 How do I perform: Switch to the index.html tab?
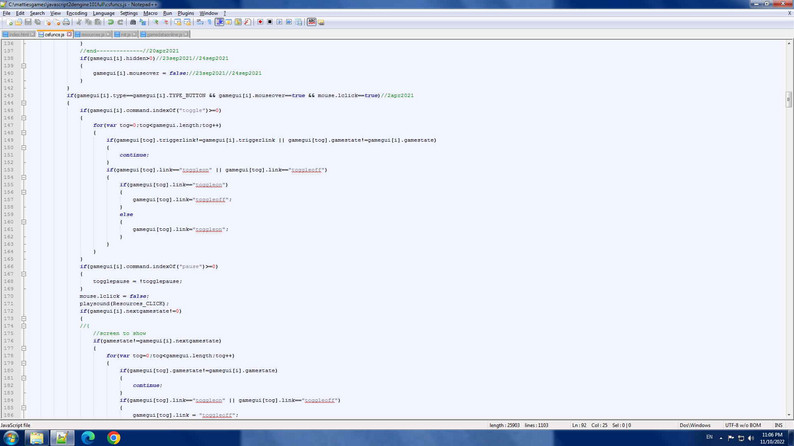pos(19,34)
